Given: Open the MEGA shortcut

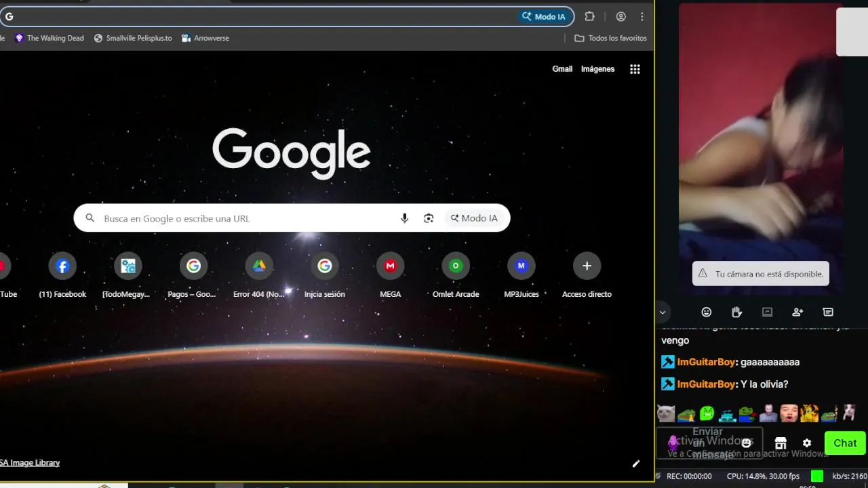Looking at the screenshot, I should [x=390, y=276].
